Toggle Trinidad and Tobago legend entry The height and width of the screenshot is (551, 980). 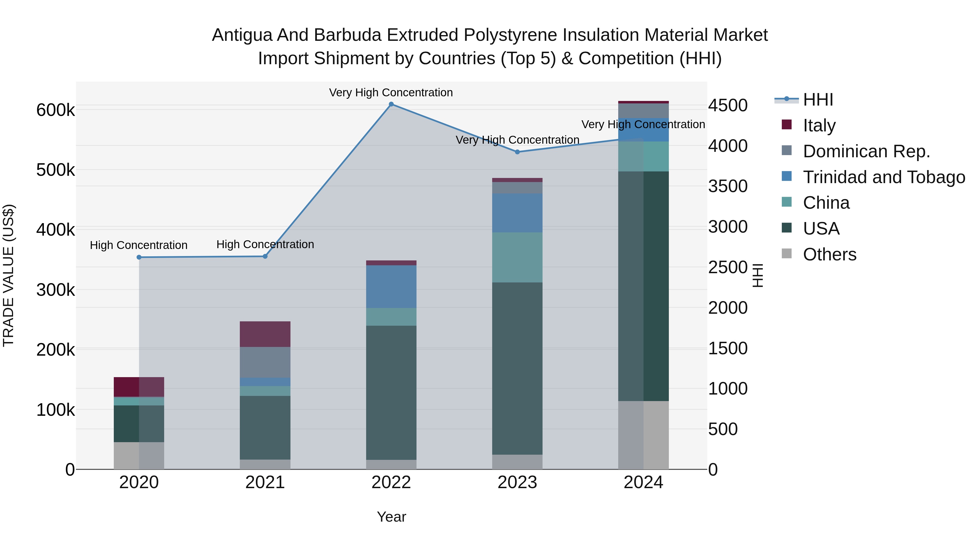pyautogui.click(x=873, y=177)
